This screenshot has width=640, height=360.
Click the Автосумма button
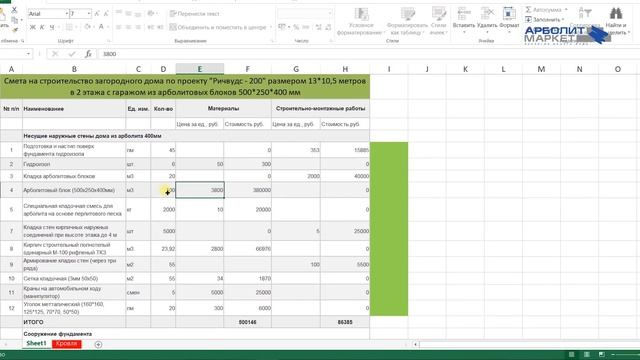point(543,9)
